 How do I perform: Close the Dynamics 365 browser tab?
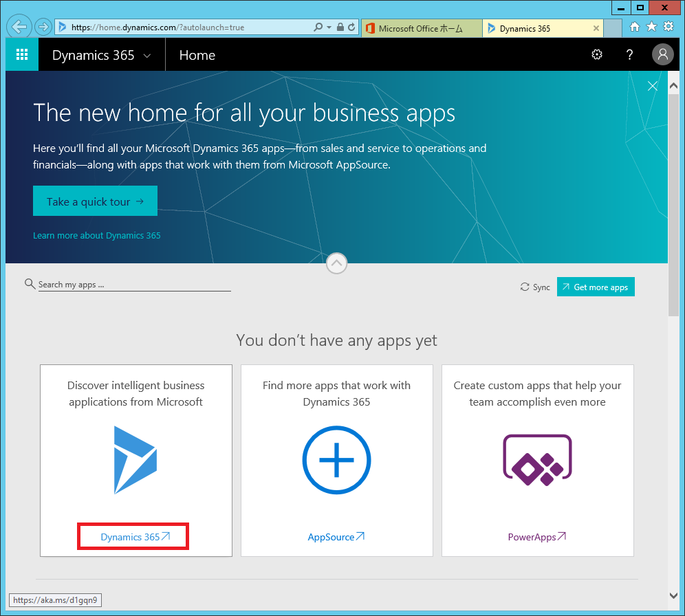point(596,28)
